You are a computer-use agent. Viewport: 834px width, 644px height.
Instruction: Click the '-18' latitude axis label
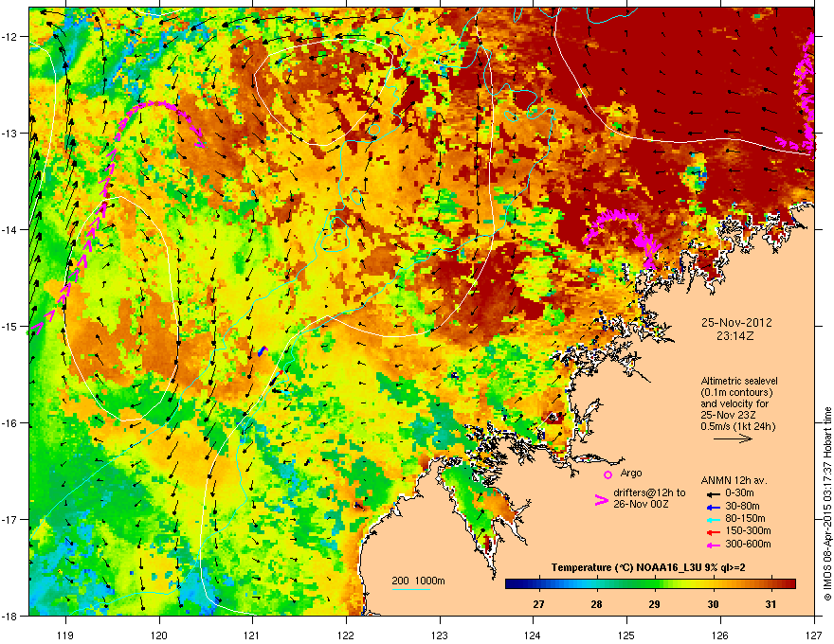click(9, 616)
